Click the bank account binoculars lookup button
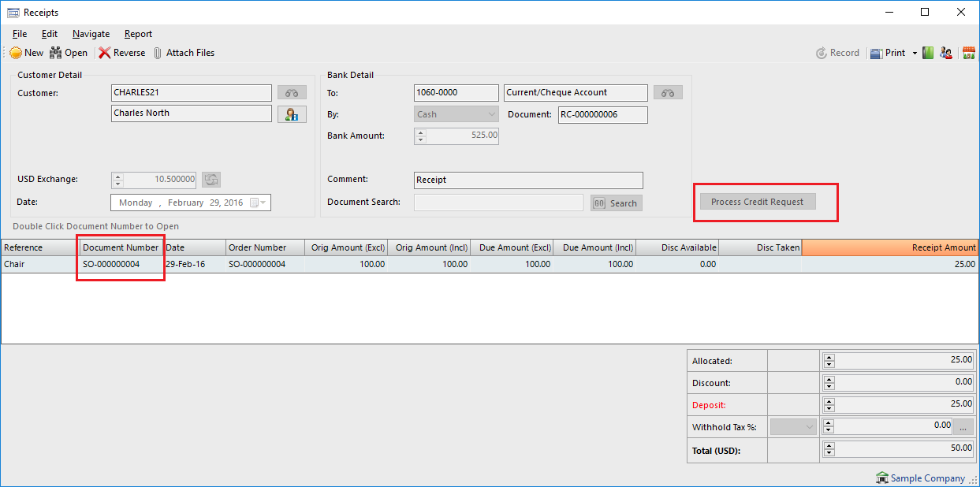Image resolution: width=980 pixels, height=487 pixels. [x=668, y=93]
